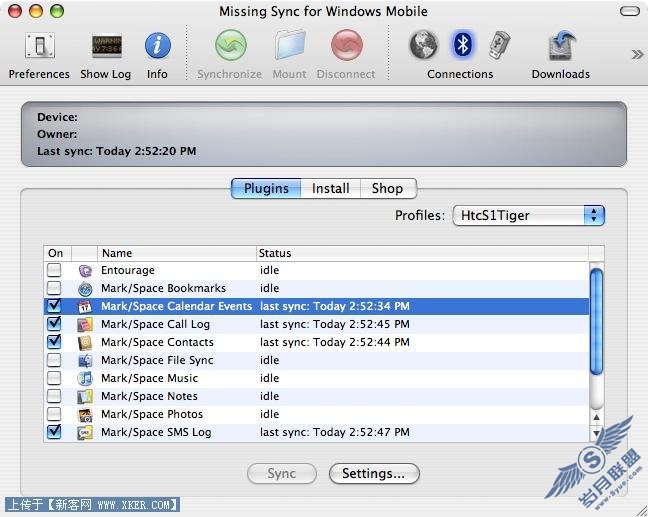Click the SMS Log plugin icon
This screenshot has height=517, width=648.
85,433
